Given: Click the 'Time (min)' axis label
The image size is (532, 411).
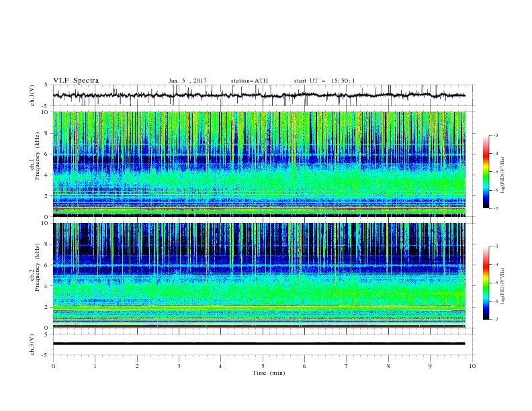Looking at the screenshot, I should click(269, 373).
